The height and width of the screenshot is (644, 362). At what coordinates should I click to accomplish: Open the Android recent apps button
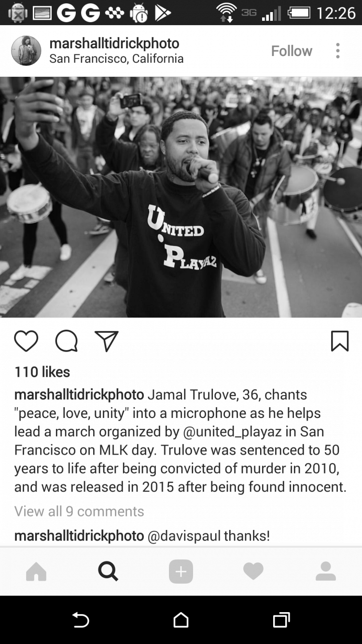click(281, 620)
